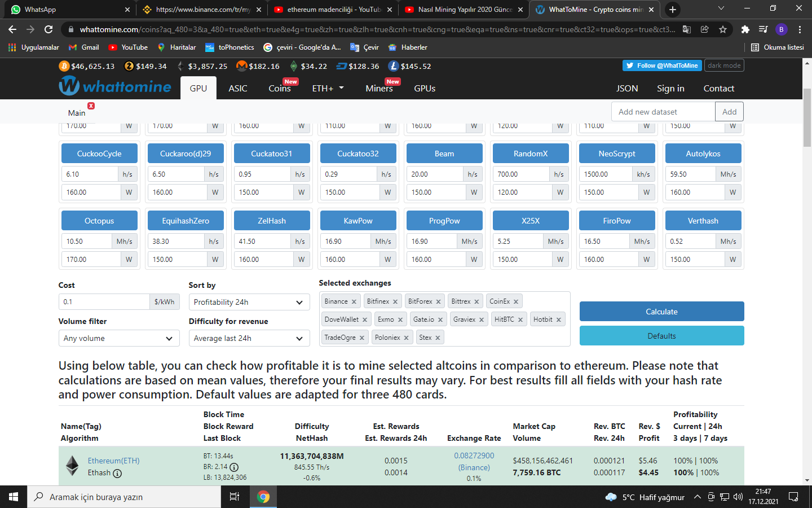This screenshot has width=812, height=508.
Task: Click the info icon beside BR: 2.14
Action: tap(234, 467)
